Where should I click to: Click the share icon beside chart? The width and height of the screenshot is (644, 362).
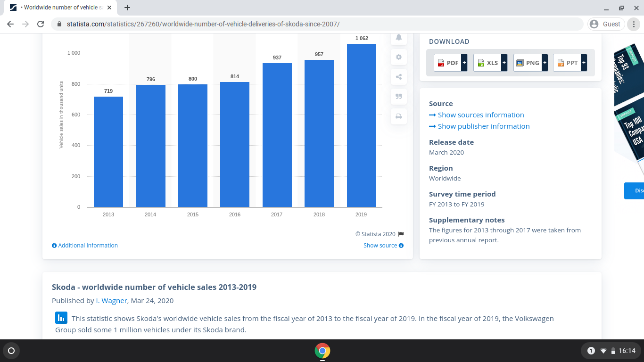399,77
